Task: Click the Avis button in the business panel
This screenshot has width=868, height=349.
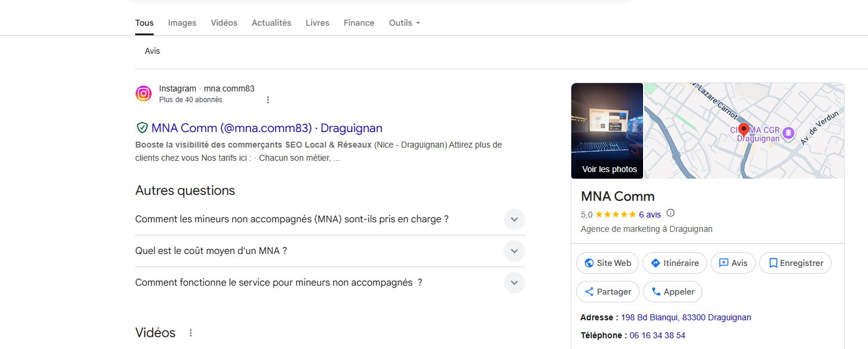Action: 733,263
